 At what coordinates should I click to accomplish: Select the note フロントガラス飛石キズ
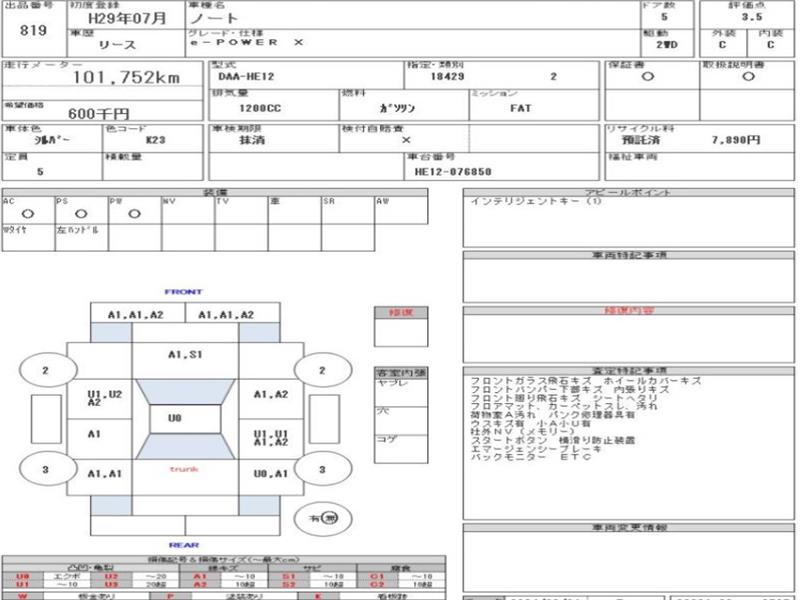pyautogui.click(x=531, y=381)
